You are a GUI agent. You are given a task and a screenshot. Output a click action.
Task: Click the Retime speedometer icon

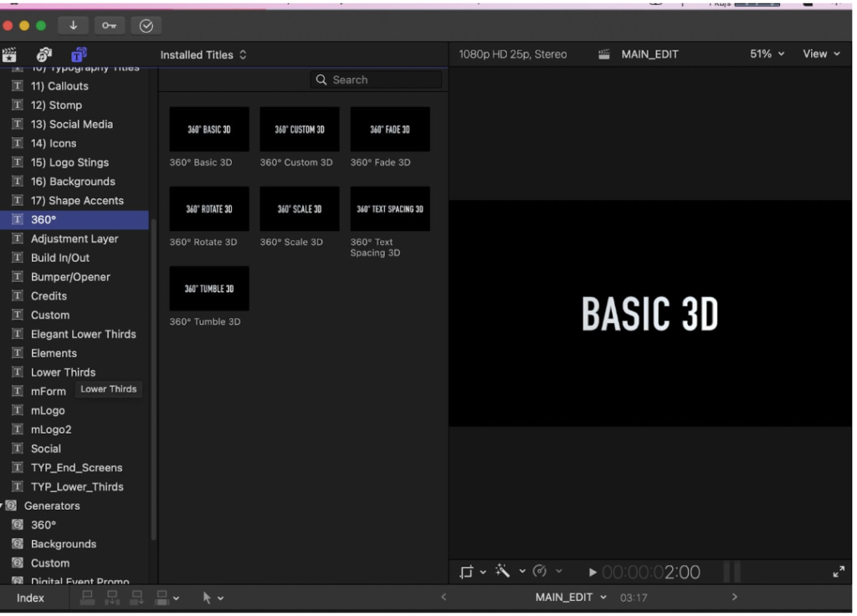tap(540, 571)
